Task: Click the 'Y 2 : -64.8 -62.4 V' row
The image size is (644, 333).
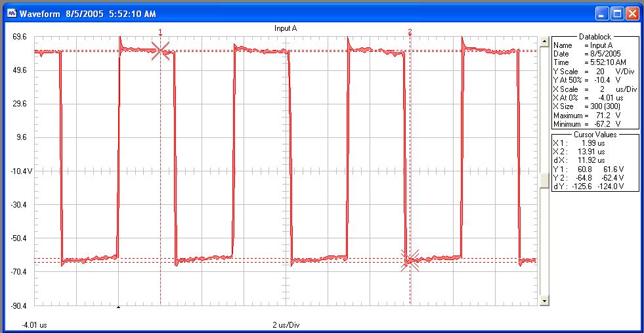Action: point(589,178)
